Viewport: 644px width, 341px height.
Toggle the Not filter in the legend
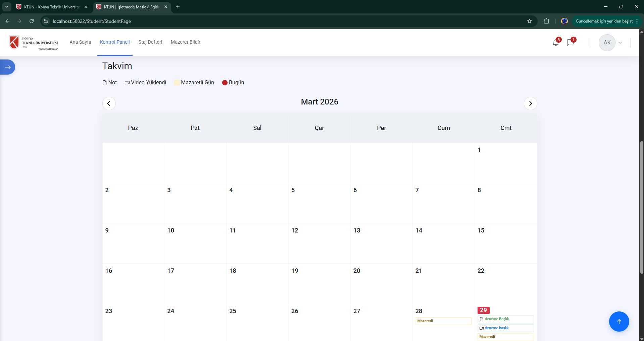pyautogui.click(x=109, y=82)
